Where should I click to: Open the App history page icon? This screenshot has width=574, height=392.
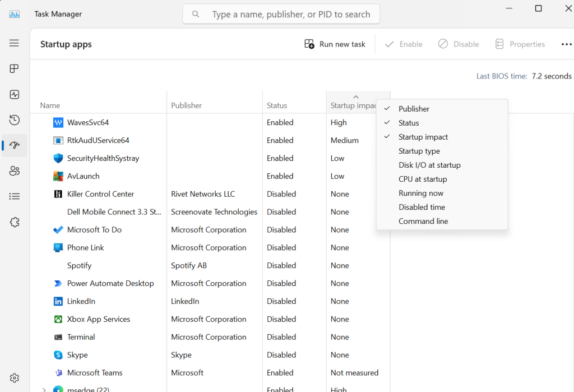tap(14, 120)
